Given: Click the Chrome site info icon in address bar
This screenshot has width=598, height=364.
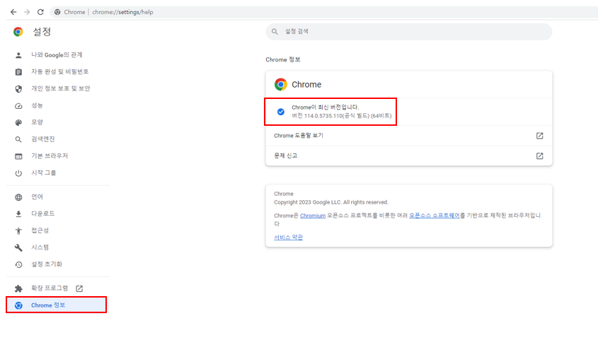Looking at the screenshot, I should (57, 12).
